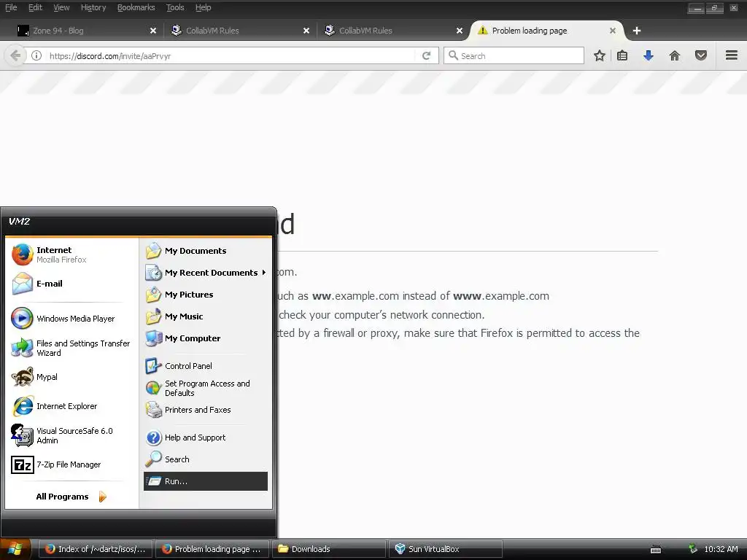Open Printers and Faxes
Viewport: 747px width, 560px height.
pyautogui.click(x=205, y=410)
